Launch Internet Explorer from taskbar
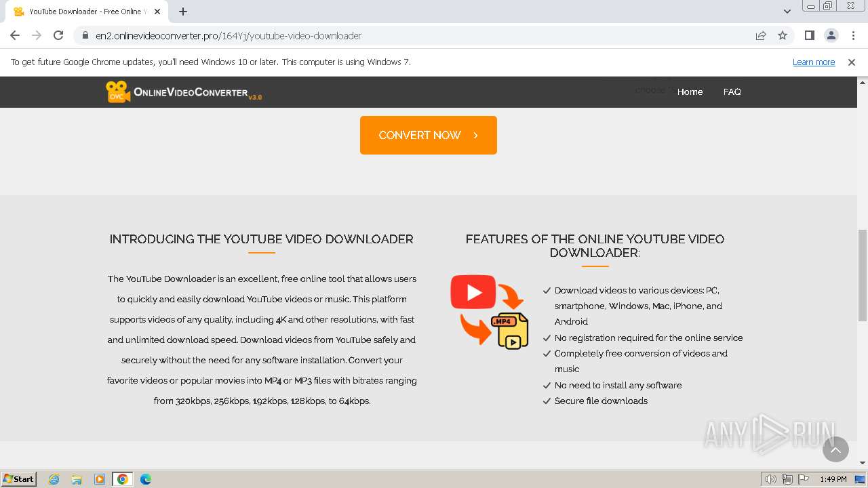 click(x=54, y=479)
